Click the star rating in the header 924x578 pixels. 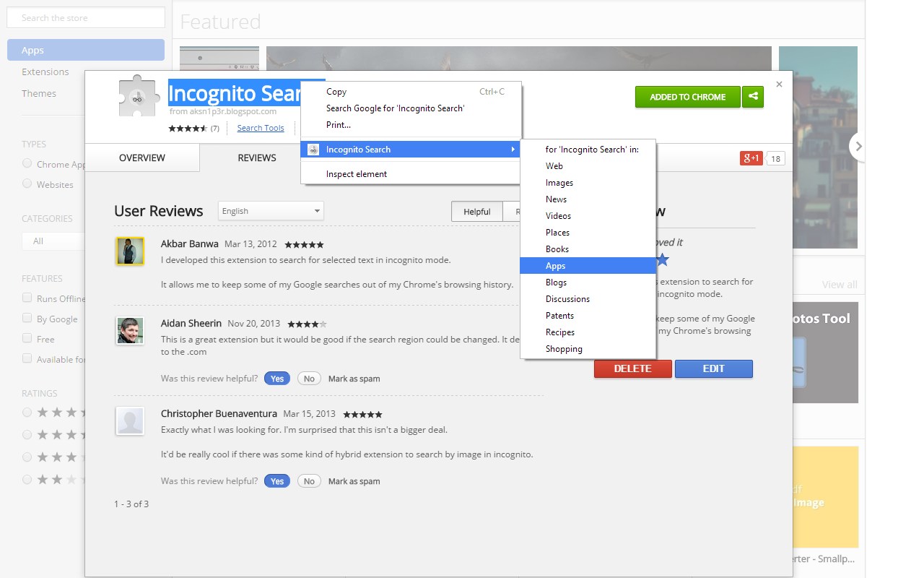[188, 128]
